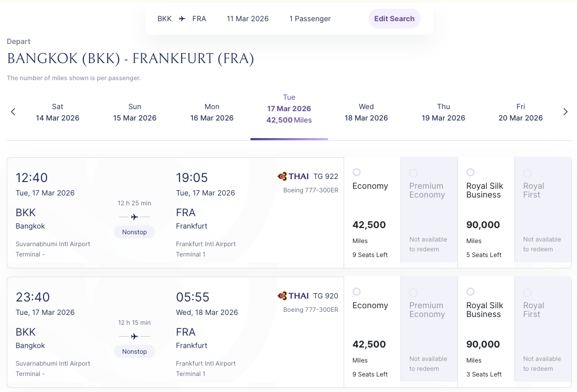Click the 12 h 25 min duration
The height and width of the screenshot is (392, 577).
pyautogui.click(x=135, y=203)
